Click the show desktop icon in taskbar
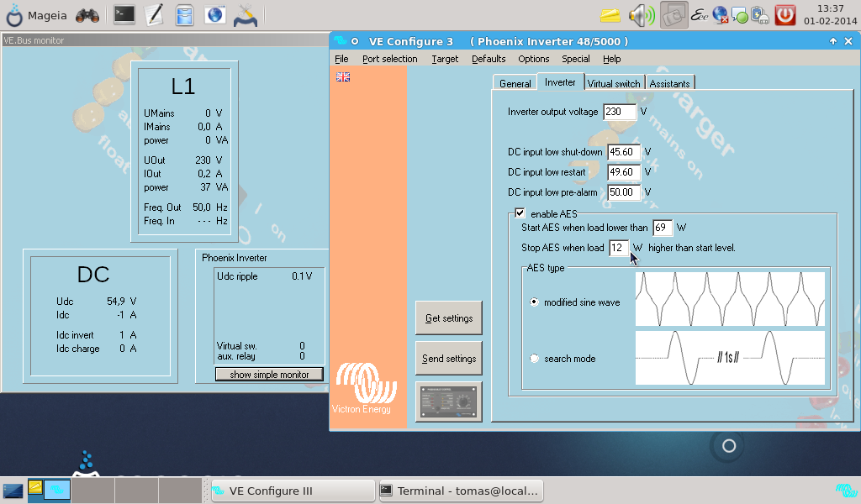Image resolution: width=861 pixels, height=504 pixels. tap(13, 491)
